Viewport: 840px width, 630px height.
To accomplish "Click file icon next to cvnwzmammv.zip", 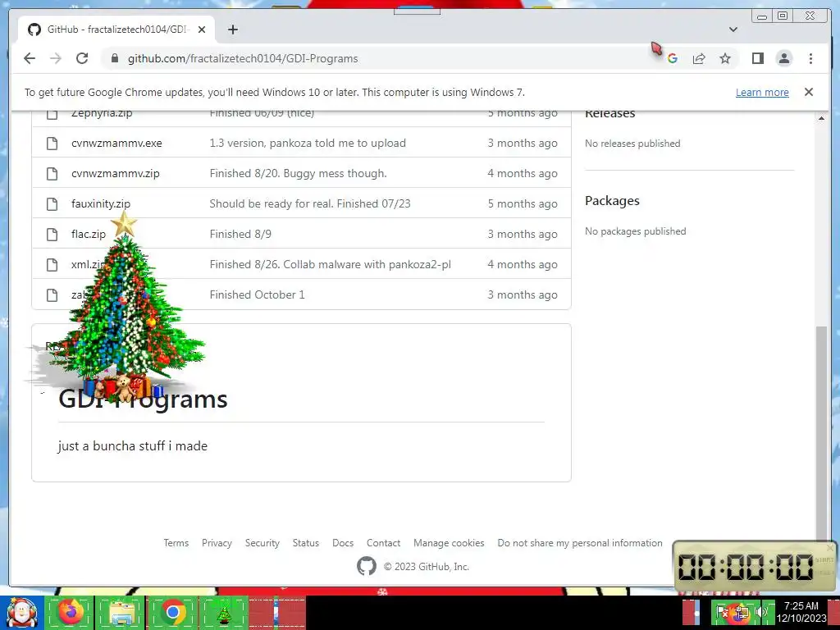I will pos(52,174).
